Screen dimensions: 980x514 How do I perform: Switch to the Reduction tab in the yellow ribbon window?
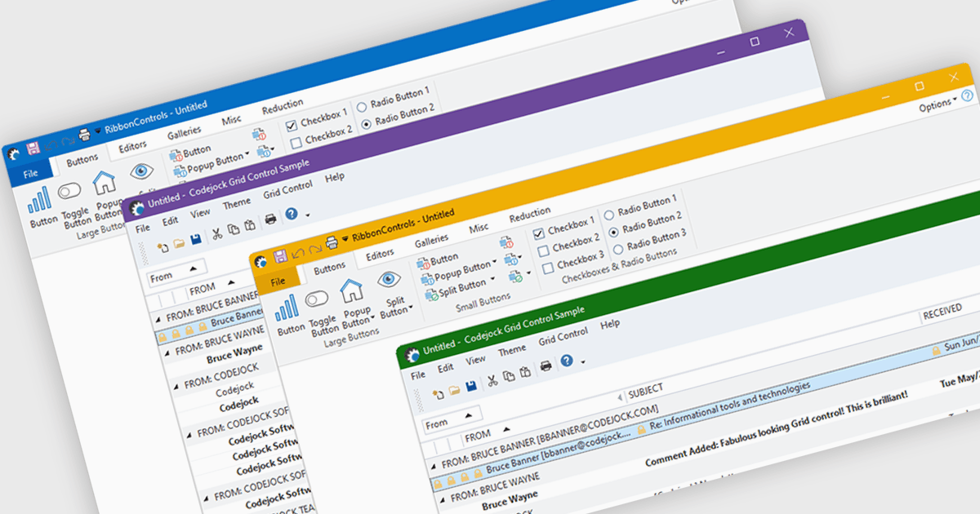[x=531, y=215]
